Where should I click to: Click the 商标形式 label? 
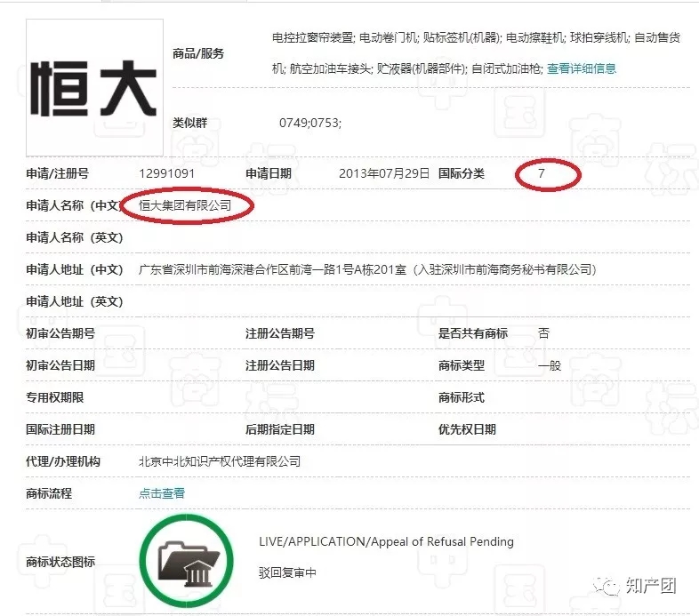(462, 397)
